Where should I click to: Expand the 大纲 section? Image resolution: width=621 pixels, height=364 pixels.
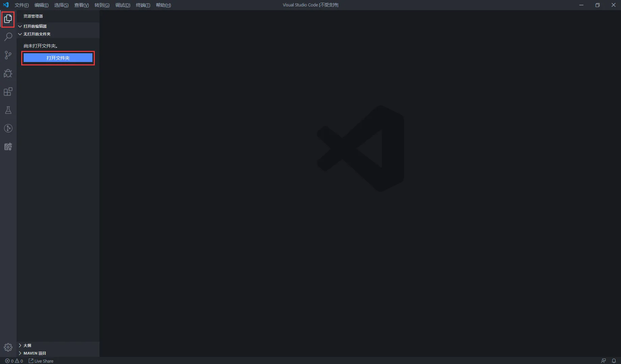tap(58, 345)
